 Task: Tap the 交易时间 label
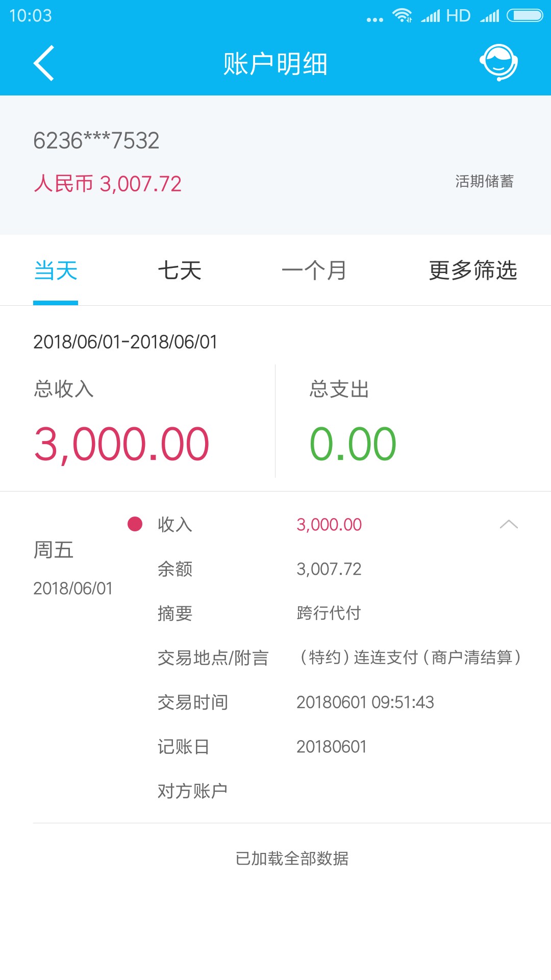tap(193, 702)
